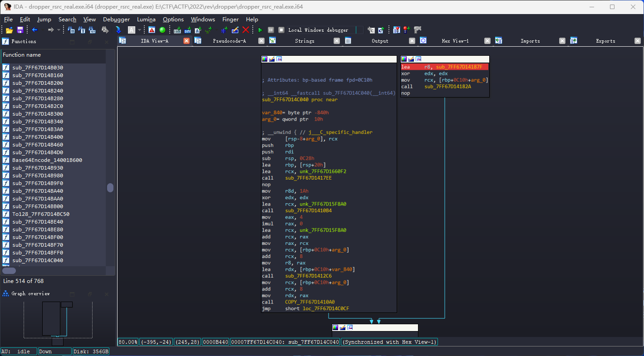Switch to the Strings tab
Screen dimensions: 644x356
coord(305,41)
